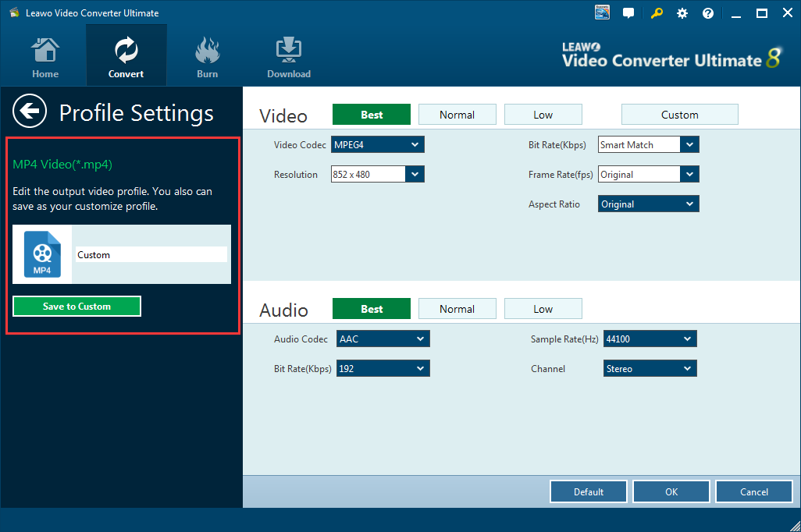801x532 pixels.
Task: Go back using the Profile Settings arrow
Action: coord(30,111)
